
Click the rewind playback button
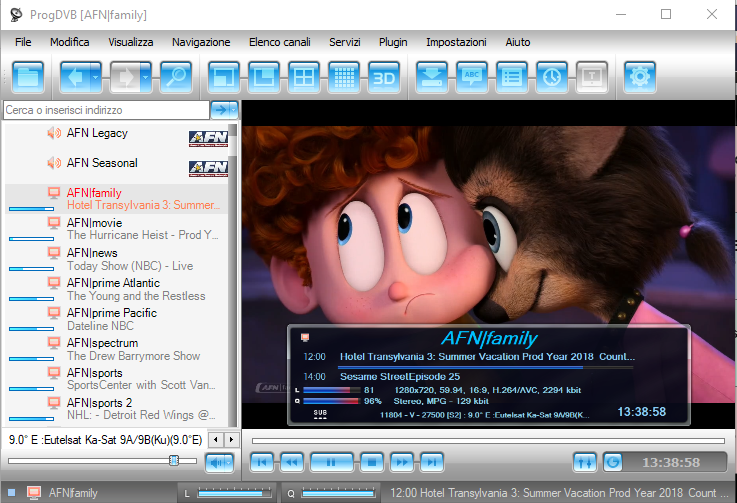(x=292, y=463)
